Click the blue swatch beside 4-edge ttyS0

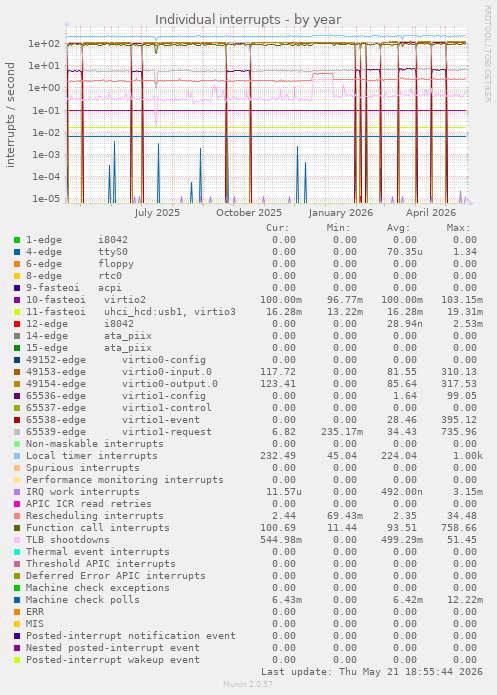click(x=17, y=252)
